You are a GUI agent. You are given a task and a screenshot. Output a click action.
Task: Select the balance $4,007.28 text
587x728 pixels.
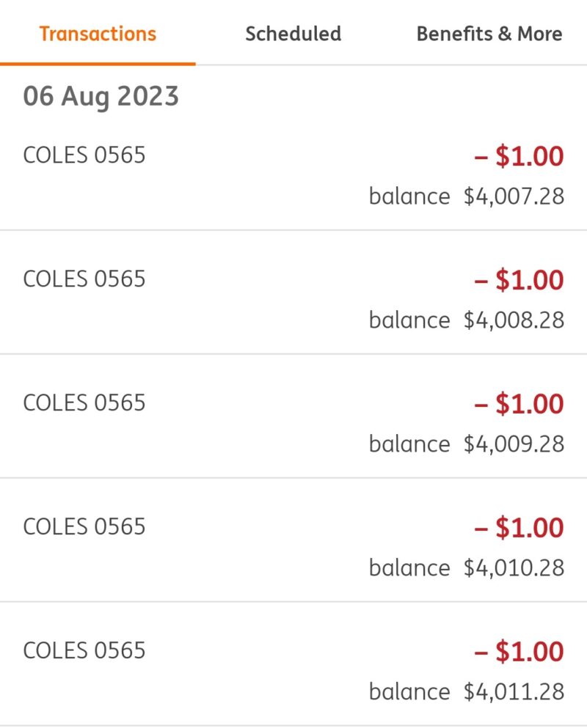(467, 196)
